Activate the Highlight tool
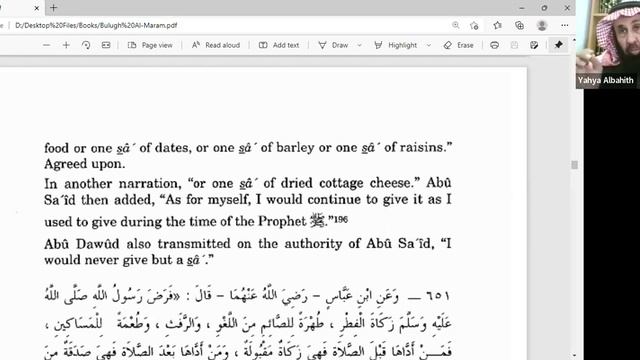640x360 pixels. (x=396, y=45)
